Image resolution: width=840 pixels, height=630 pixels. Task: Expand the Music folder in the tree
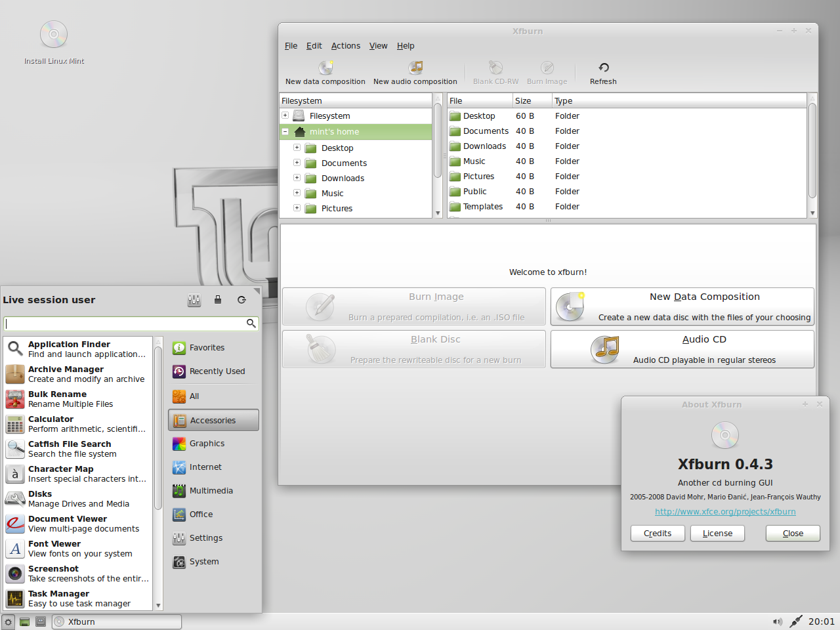(297, 193)
